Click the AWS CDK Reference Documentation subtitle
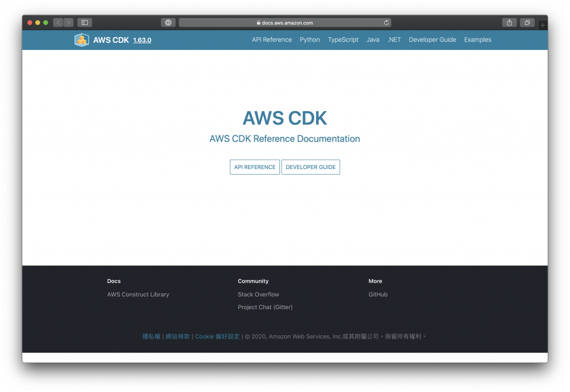Screen dimensions: 570x392 284,138
